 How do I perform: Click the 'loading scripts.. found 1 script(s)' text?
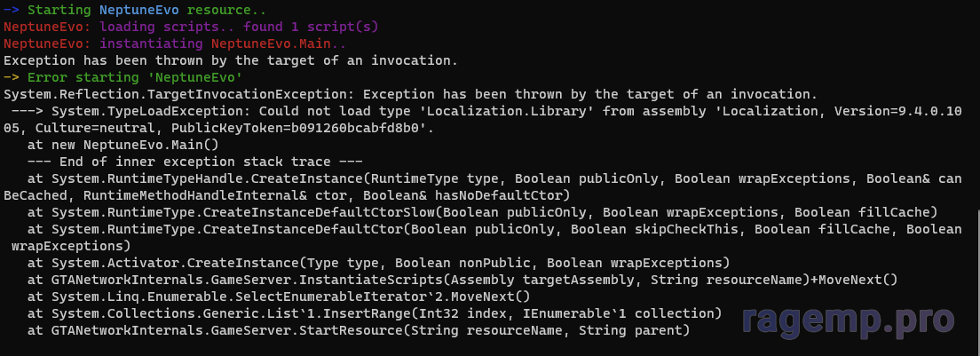tap(240, 27)
